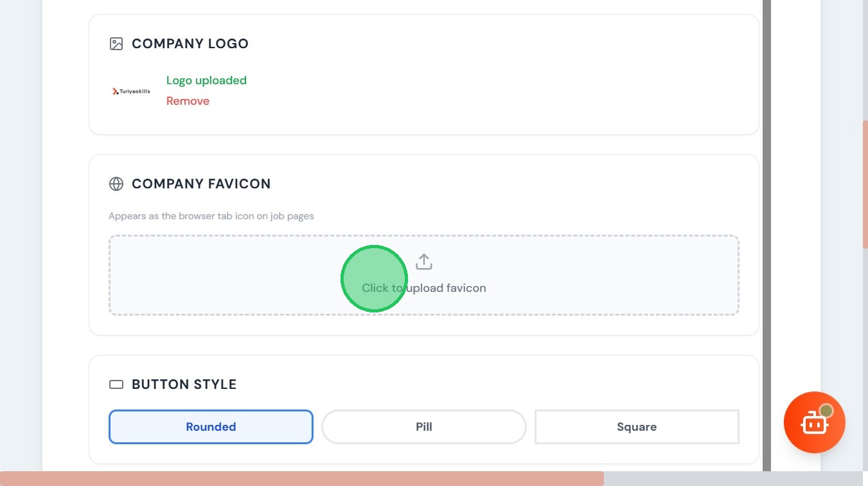Image resolution: width=868 pixels, height=486 pixels.
Task: Click the globe icon beside Company Favicon
Action: click(x=116, y=184)
